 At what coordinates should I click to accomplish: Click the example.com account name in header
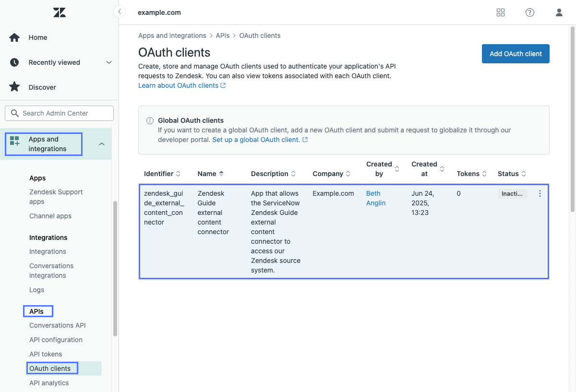[159, 12]
